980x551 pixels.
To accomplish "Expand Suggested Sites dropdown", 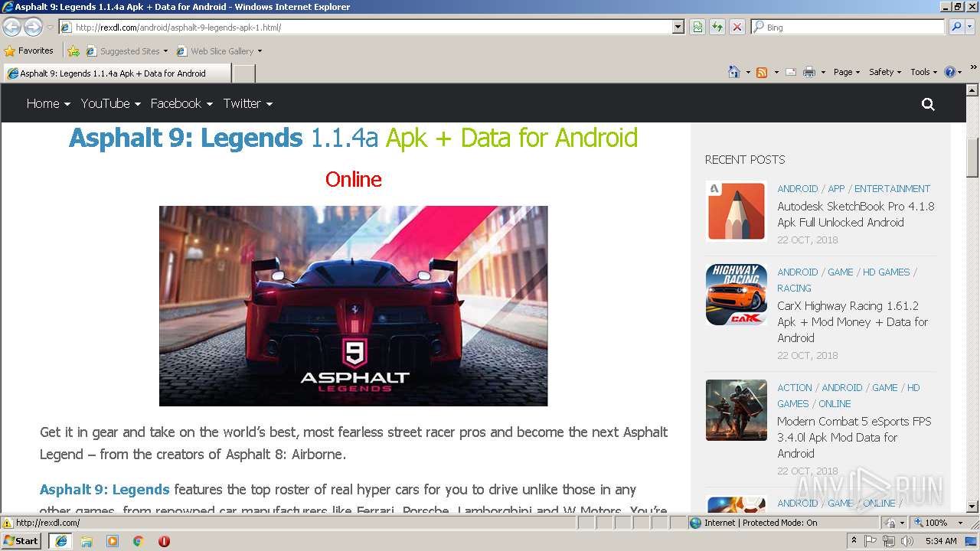I will point(165,51).
